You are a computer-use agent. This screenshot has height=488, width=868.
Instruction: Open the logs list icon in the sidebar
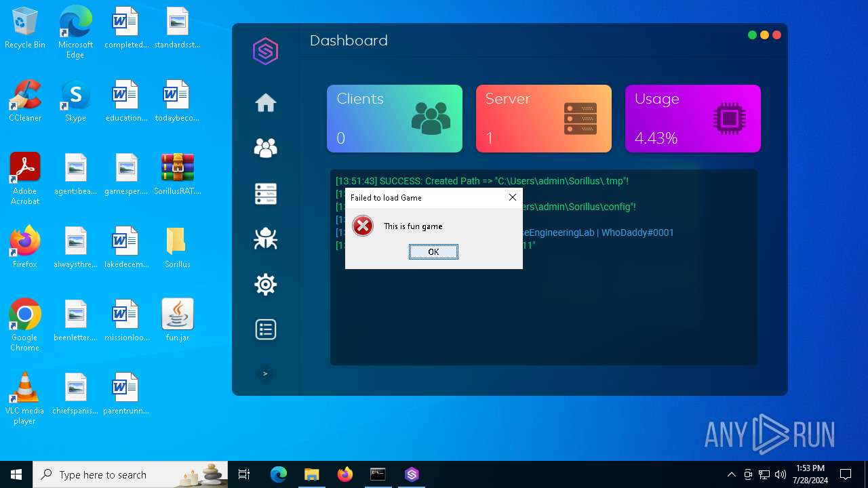(265, 329)
